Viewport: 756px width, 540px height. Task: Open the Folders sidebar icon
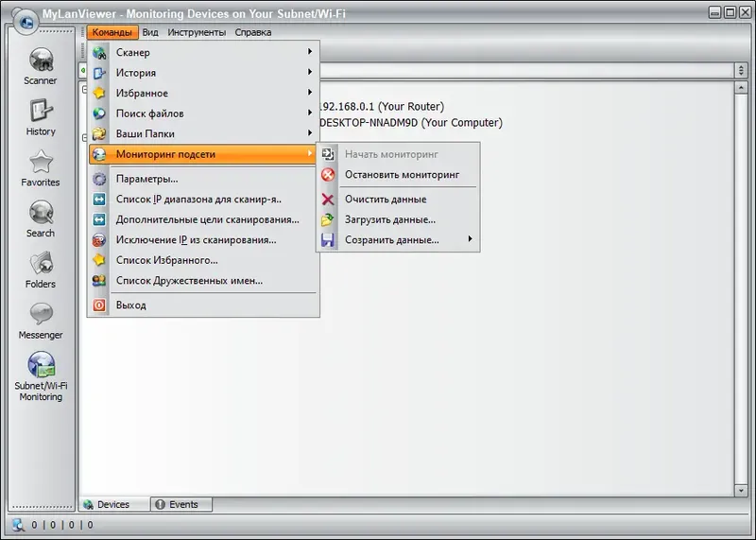(x=41, y=264)
